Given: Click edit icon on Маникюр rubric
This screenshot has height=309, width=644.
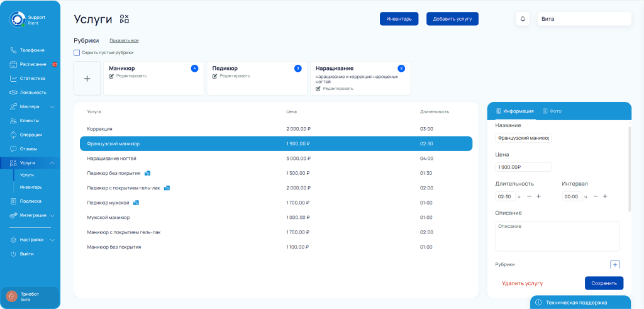Looking at the screenshot, I should tap(111, 76).
